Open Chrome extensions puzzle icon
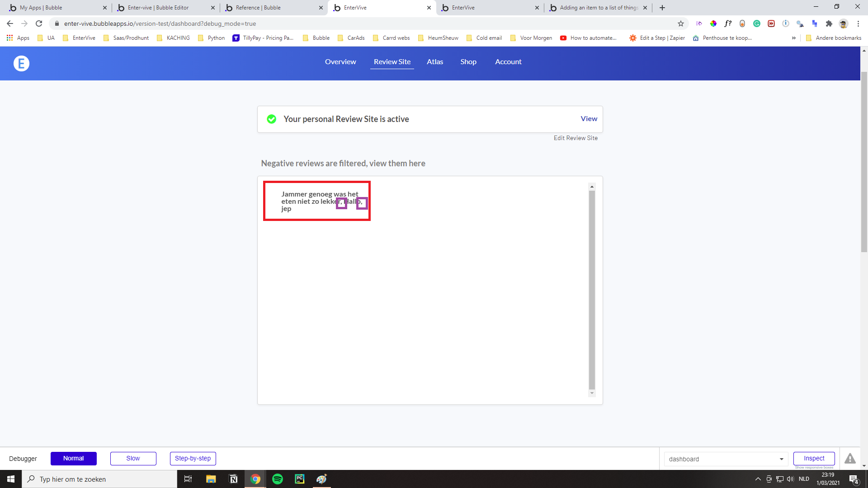This screenshot has width=868, height=488. point(829,23)
